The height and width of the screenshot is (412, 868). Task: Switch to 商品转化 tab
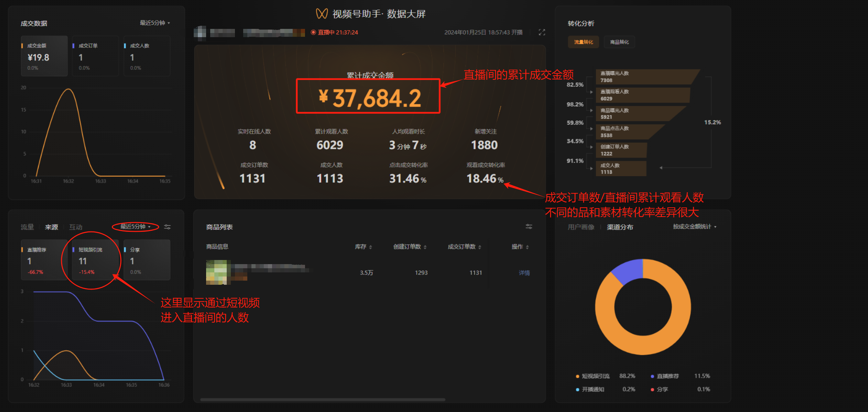point(619,42)
